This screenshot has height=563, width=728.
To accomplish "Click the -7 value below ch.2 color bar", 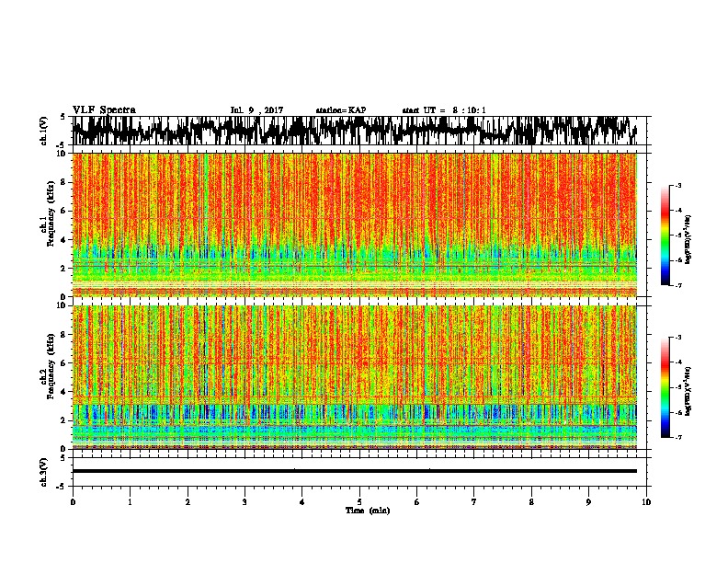I will tap(677, 437).
